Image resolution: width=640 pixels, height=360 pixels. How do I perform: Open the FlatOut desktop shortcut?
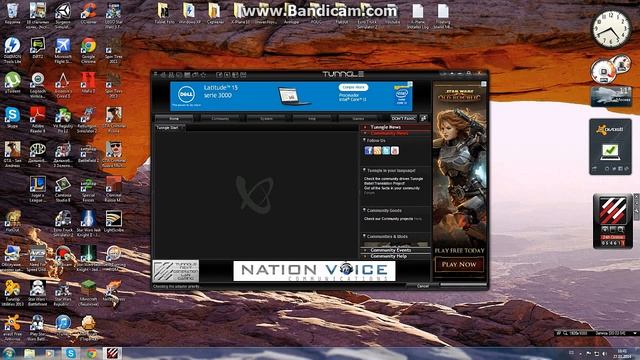point(12,222)
